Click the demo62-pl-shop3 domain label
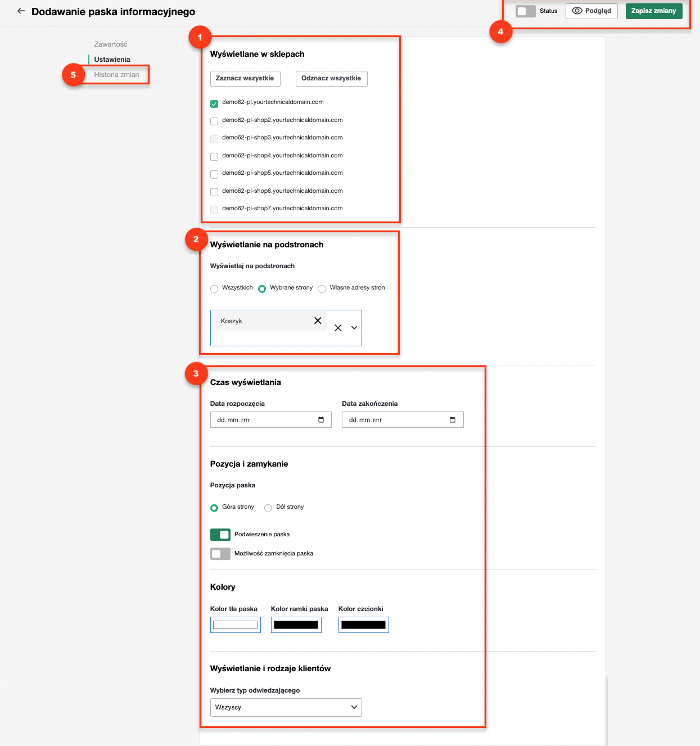 (x=282, y=137)
